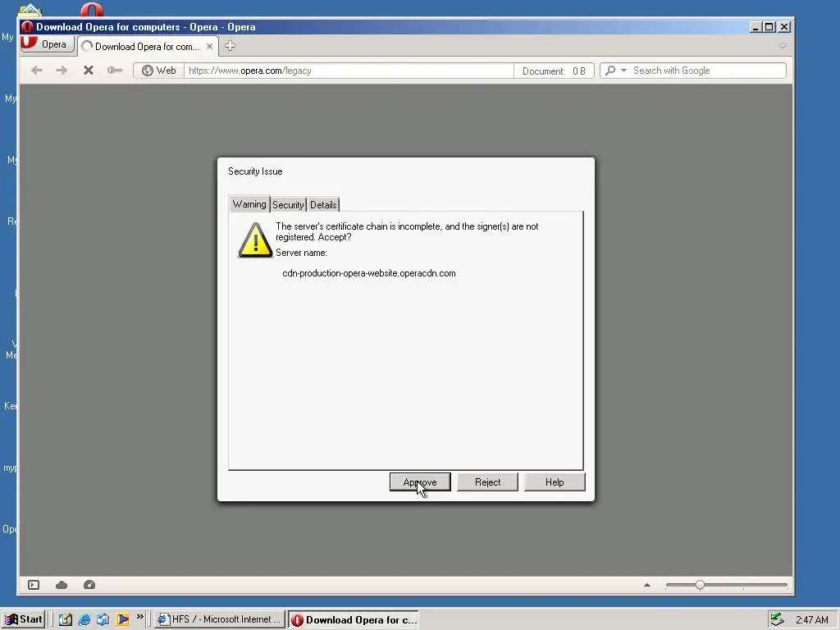Click the Web badge in address bar
The height and width of the screenshot is (630, 840).
[158, 71]
